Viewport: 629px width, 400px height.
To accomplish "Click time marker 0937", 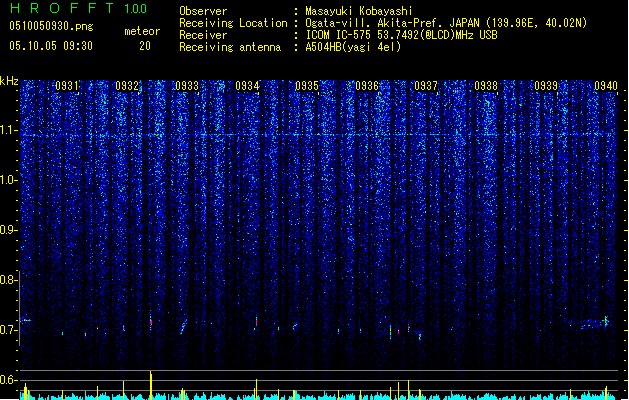I will [426, 86].
